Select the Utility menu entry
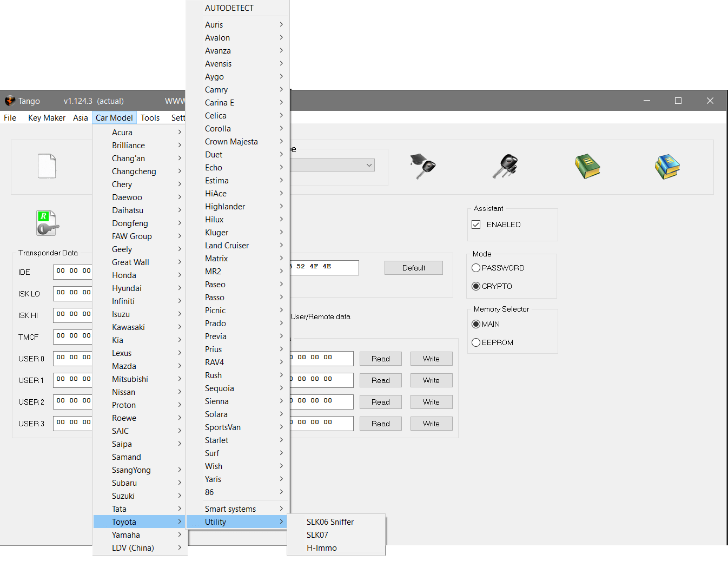728x561 pixels. click(x=237, y=522)
